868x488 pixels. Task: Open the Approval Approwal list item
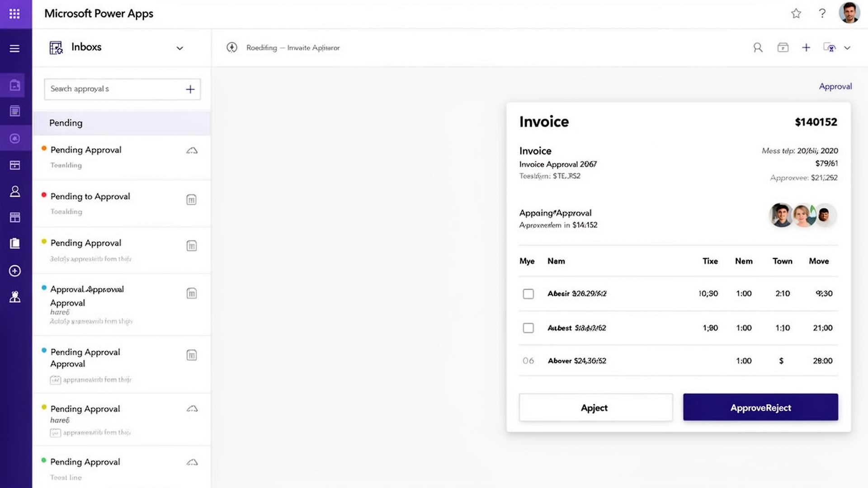point(122,305)
